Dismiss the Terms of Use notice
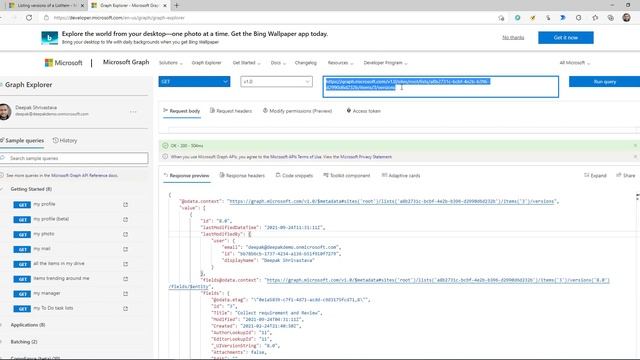Screen dimensions: 640x360 click(635, 157)
